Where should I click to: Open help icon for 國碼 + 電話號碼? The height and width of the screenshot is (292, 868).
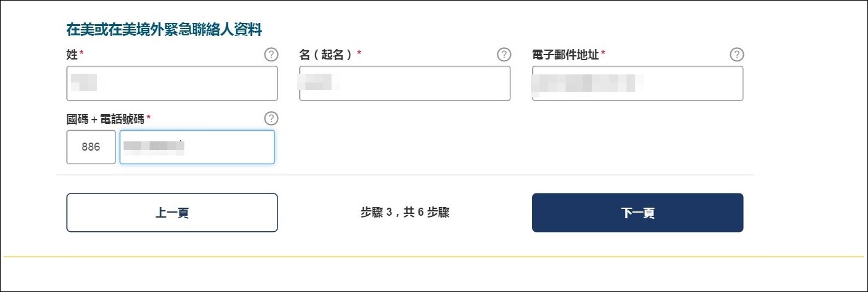(271, 118)
